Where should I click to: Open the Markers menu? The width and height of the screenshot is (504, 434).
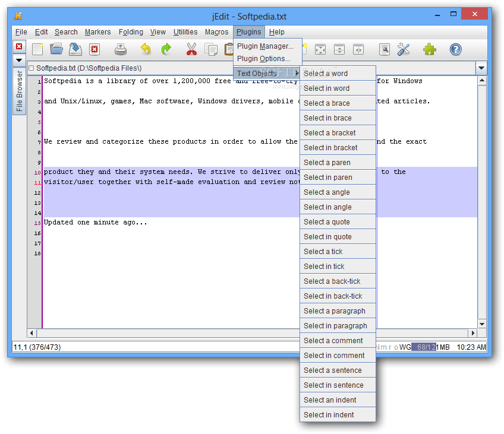tap(97, 32)
